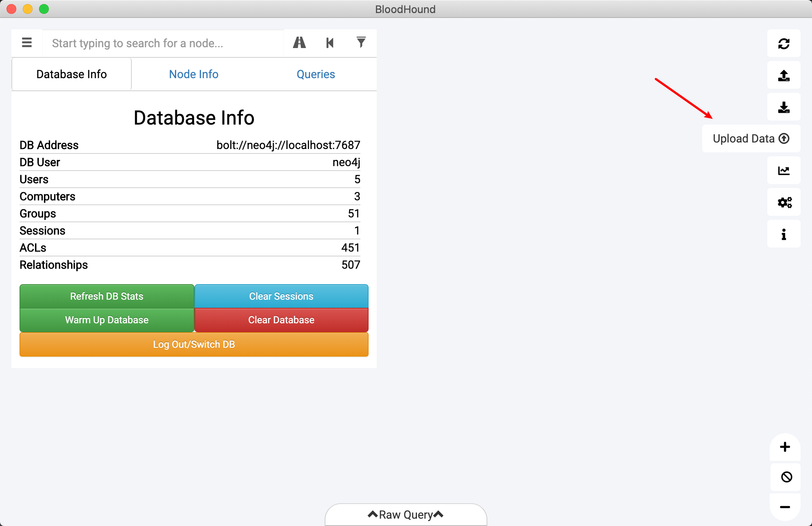The image size is (812, 526).
Task: Click the refresh graph icon
Action: click(784, 44)
